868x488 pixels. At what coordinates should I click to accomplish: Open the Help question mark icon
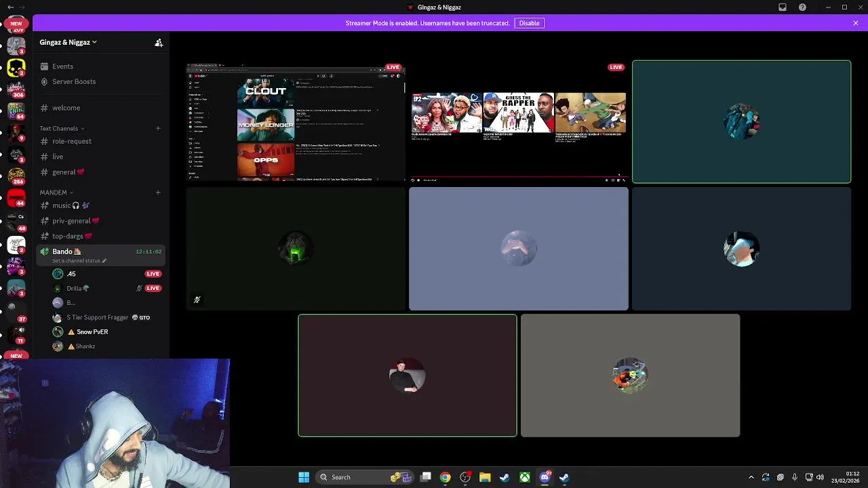click(803, 7)
